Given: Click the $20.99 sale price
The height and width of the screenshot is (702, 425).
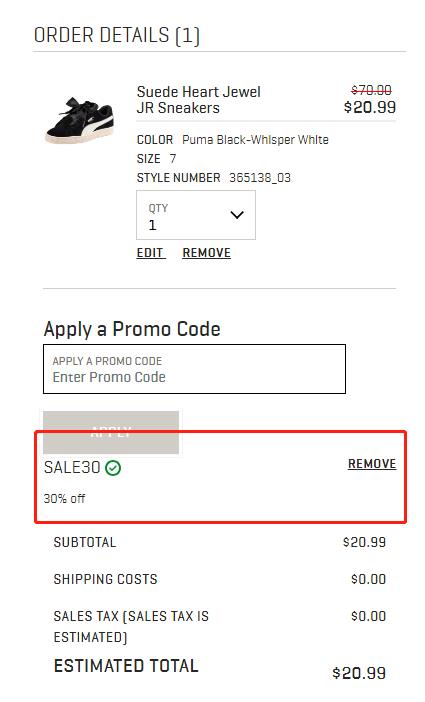Looking at the screenshot, I should [x=370, y=107].
